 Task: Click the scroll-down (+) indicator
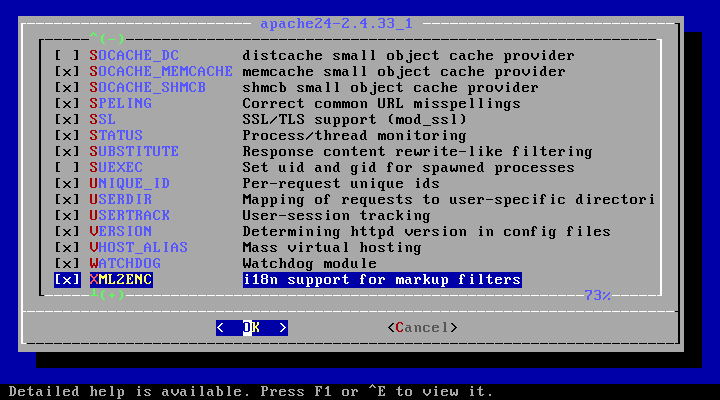[107, 295]
